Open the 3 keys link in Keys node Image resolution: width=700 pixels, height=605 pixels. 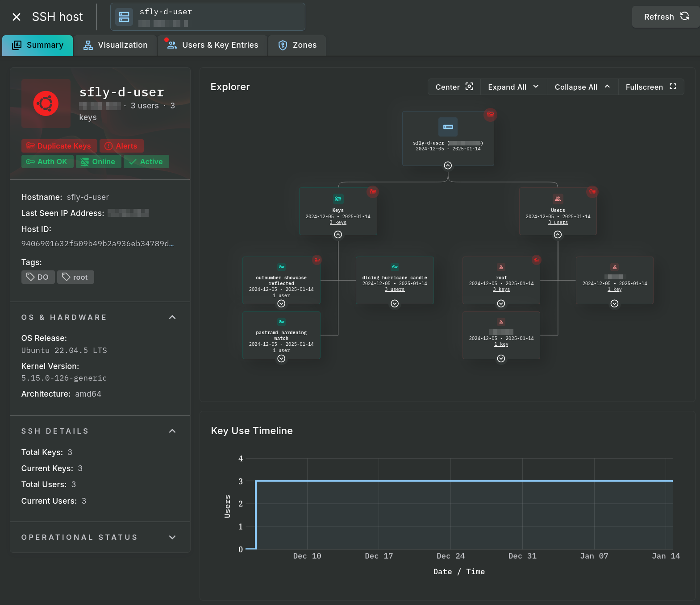point(338,223)
